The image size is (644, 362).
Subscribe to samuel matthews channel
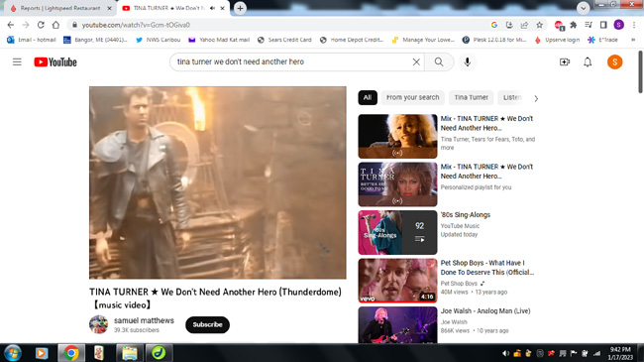[x=207, y=324]
